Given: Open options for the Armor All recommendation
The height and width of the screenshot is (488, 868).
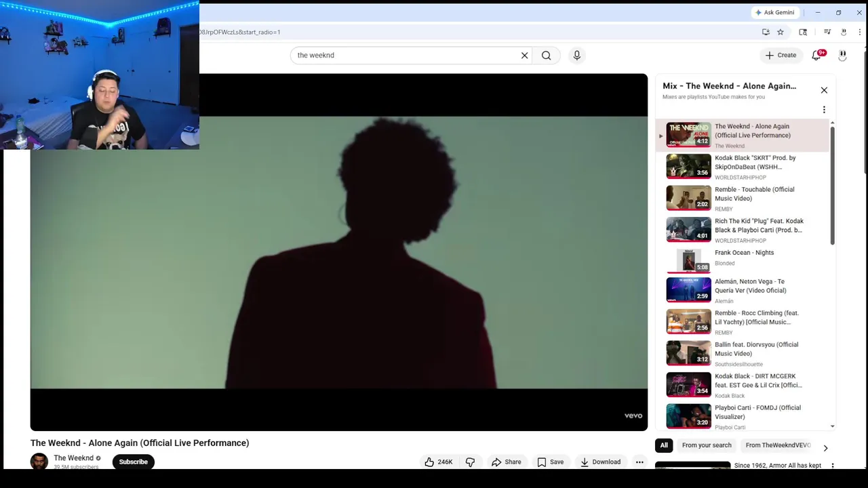Looking at the screenshot, I should point(832,466).
